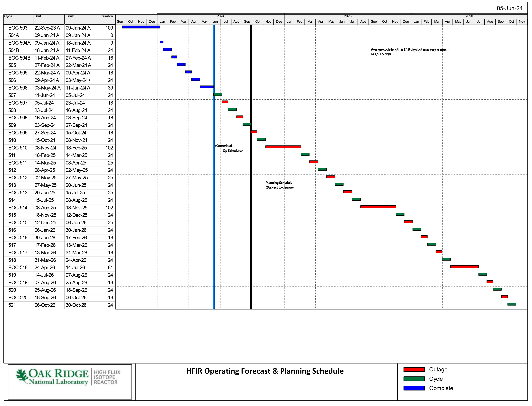Select the EOC 506 row label
Viewport: 532px width, 406px height.
(x=18, y=88)
